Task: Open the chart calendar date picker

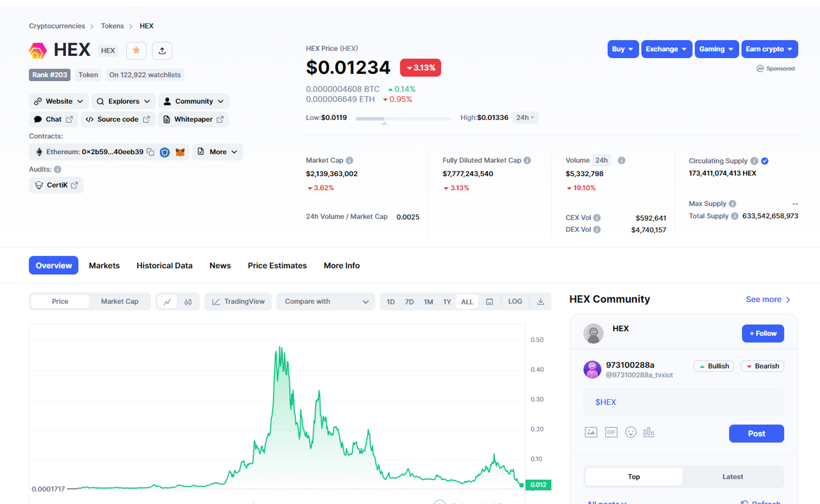Action: pyautogui.click(x=489, y=302)
